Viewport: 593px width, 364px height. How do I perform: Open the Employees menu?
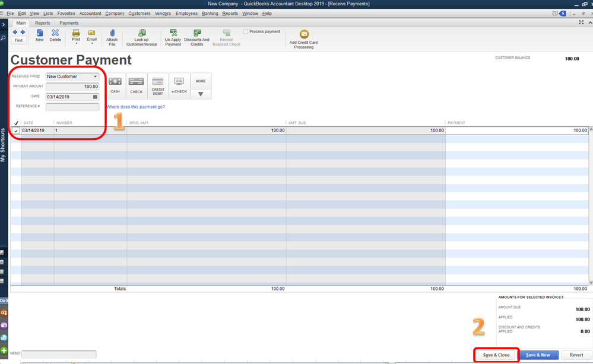pyautogui.click(x=186, y=14)
